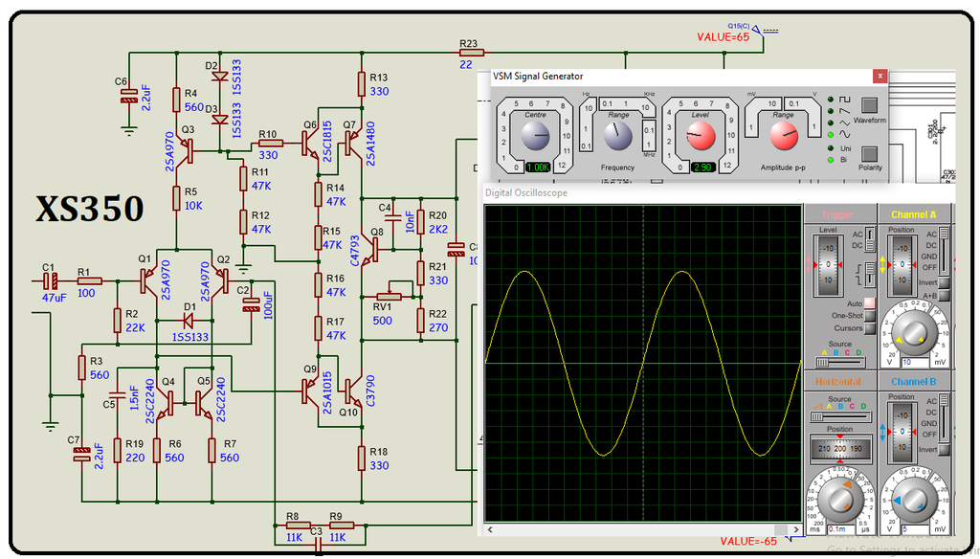
Task: Click the Channel A Position thumbwheel
Action: 902,264
